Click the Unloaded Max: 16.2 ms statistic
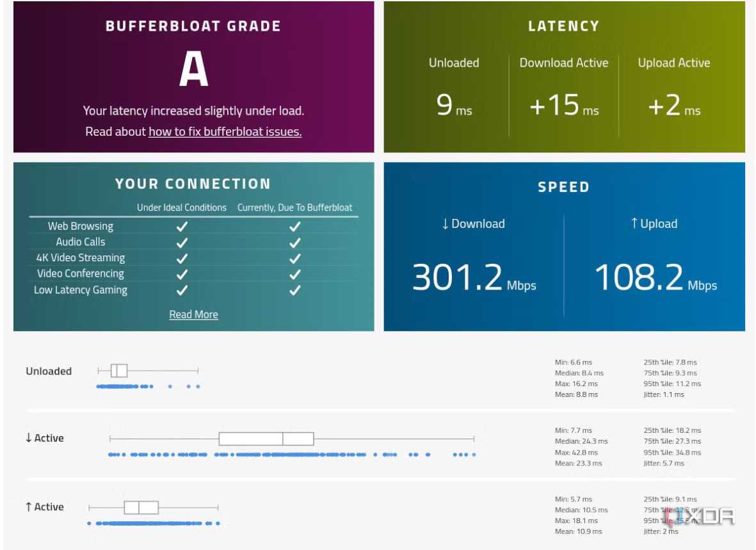Image resolution: width=756 pixels, height=550 pixels. tap(576, 384)
